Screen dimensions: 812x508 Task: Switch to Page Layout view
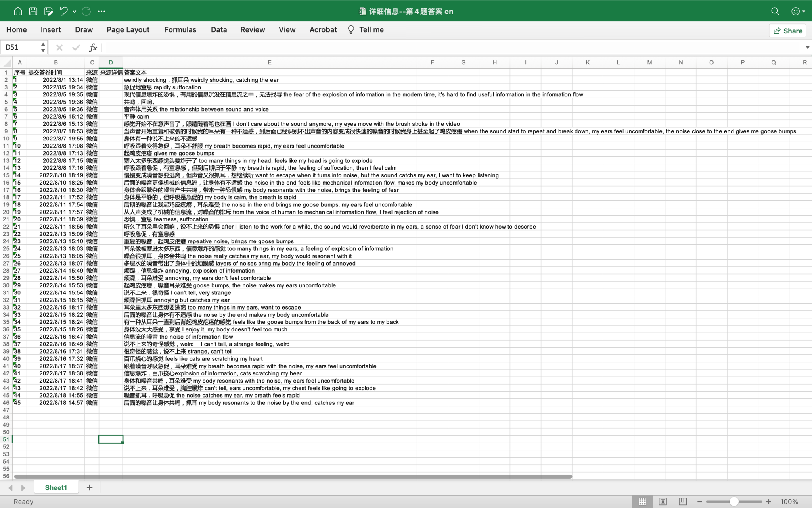pyautogui.click(x=663, y=502)
